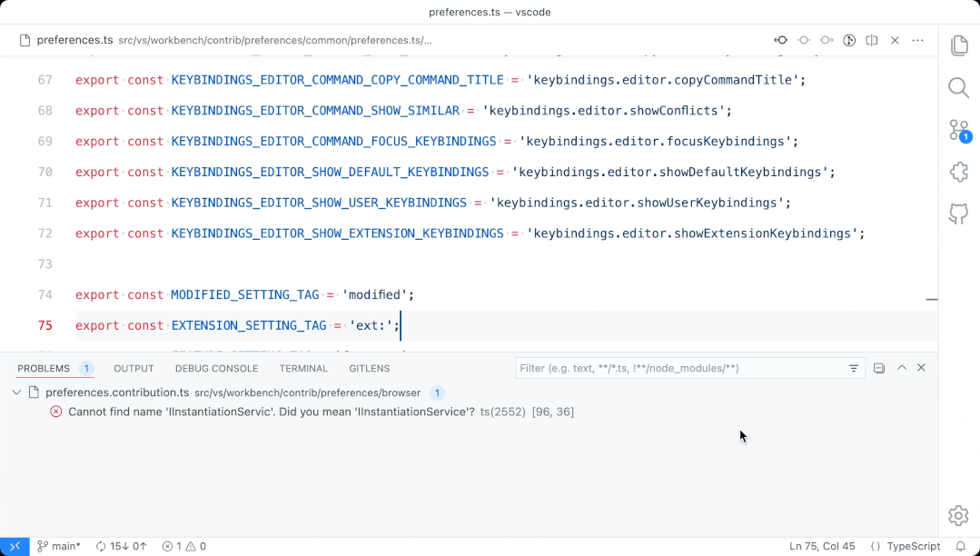Collapse the preferences.contribution.ts problem group
The image size is (980, 556).
pyautogui.click(x=17, y=392)
